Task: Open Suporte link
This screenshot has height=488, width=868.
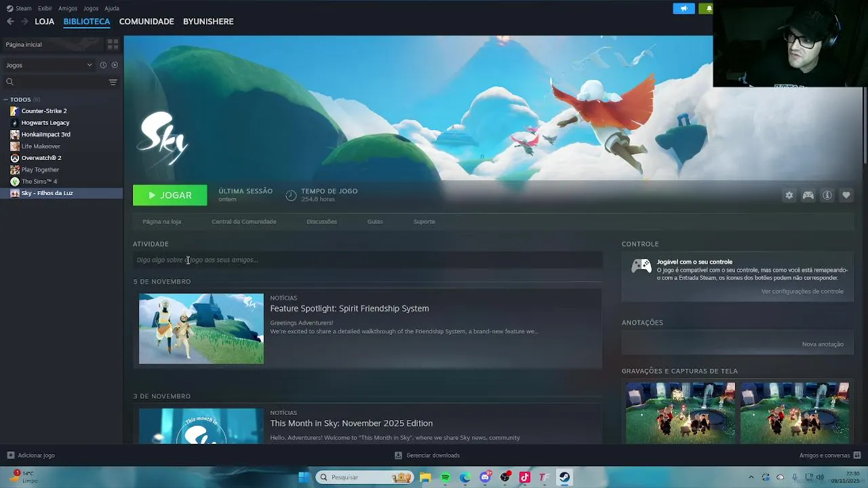Action: point(425,222)
